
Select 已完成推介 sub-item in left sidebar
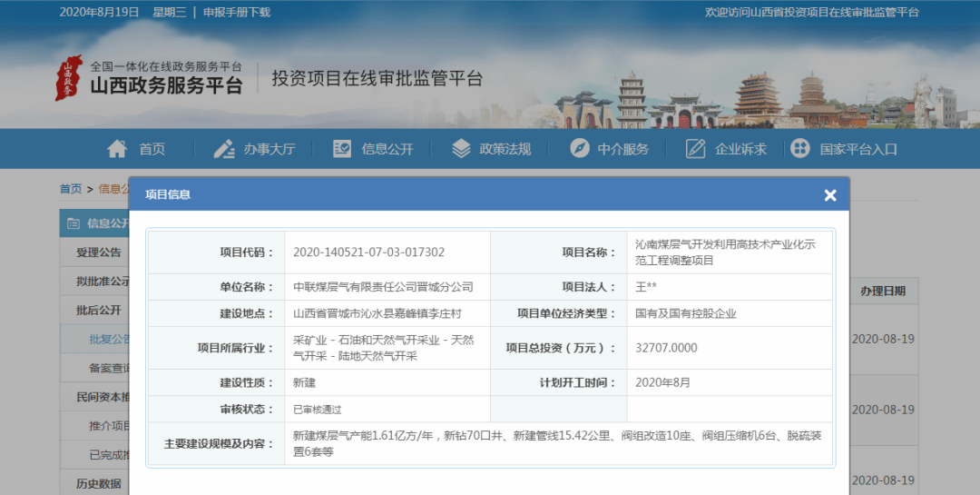tap(110, 454)
